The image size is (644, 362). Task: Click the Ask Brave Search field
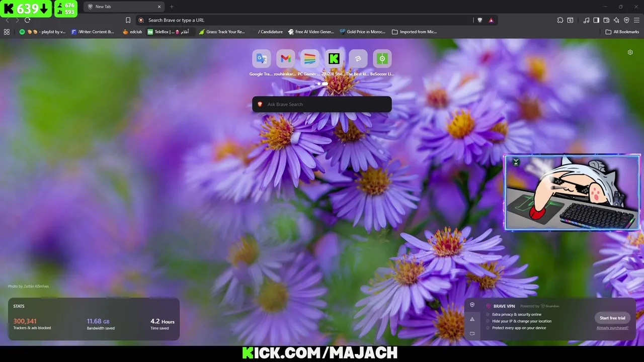tap(322, 104)
